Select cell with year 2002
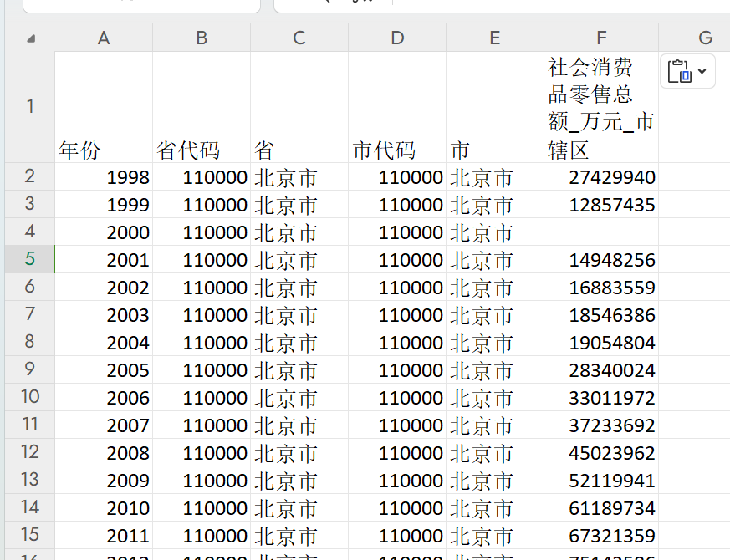Viewport: 730px width, 560px height. [x=104, y=287]
